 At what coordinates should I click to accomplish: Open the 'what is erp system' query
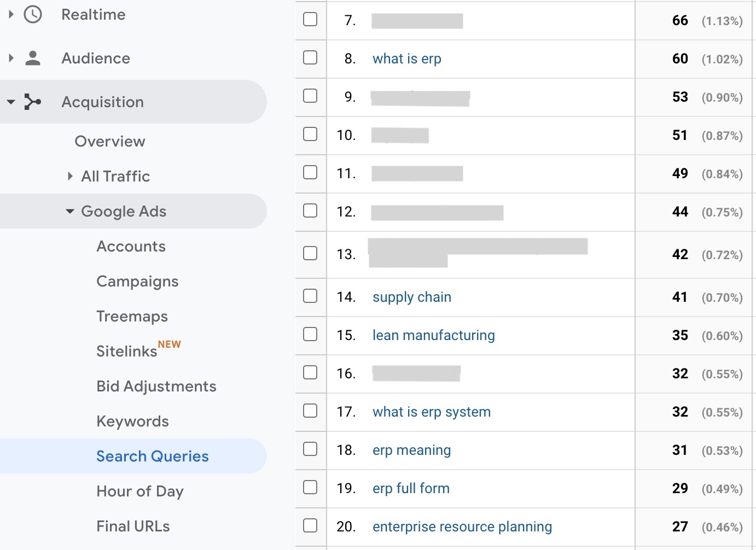[x=431, y=412]
